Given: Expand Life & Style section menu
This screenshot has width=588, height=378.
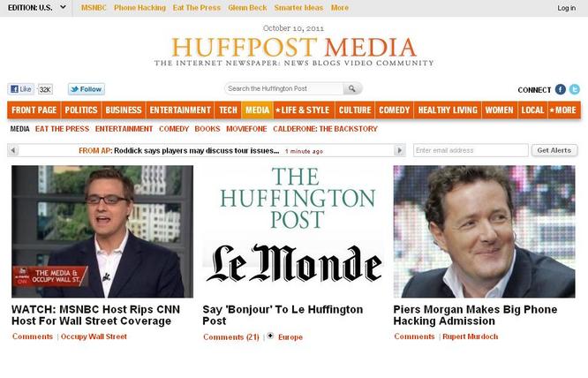Looking at the screenshot, I should pos(303,110).
